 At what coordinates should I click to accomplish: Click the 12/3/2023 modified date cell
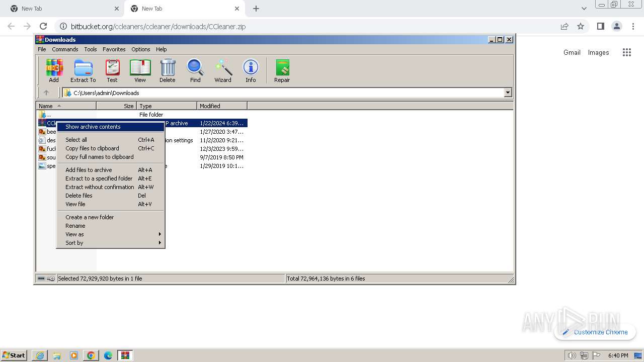click(221, 149)
